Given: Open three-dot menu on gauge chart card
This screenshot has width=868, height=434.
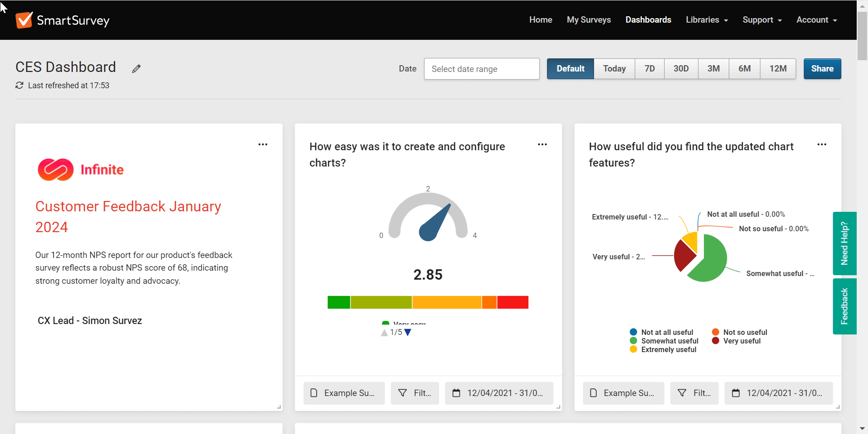Looking at the screenshot, I should (542, 144).
